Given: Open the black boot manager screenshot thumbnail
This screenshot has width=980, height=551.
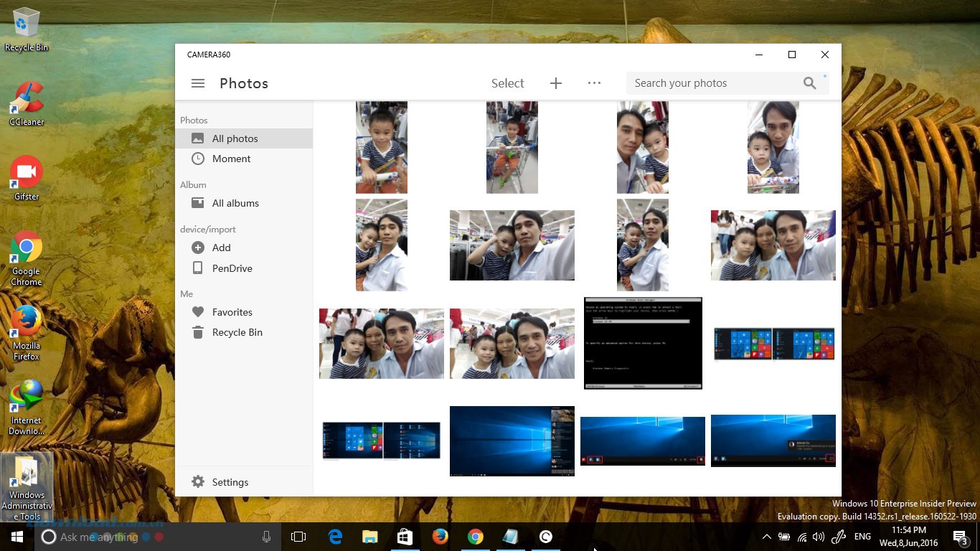Looking at the screenshot, I should (643, 343).
